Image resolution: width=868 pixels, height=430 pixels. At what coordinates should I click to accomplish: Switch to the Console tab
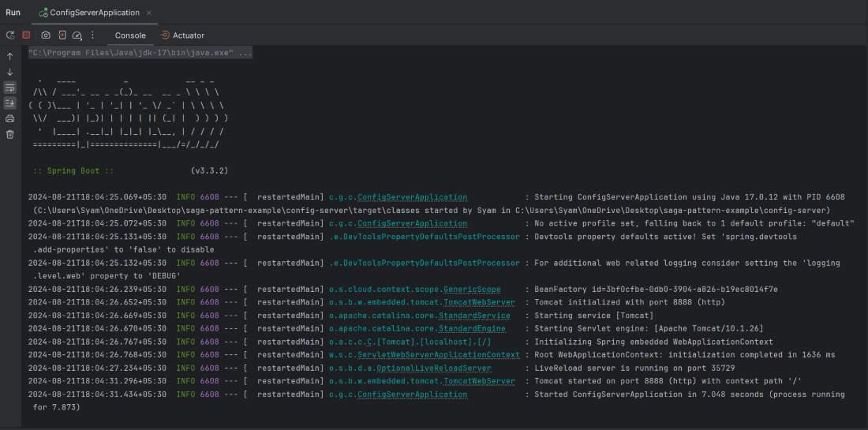pos(130,36)
